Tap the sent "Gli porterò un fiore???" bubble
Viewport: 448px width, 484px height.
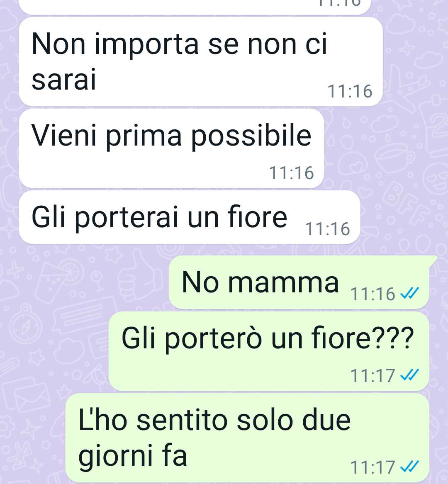coord(269,351)
